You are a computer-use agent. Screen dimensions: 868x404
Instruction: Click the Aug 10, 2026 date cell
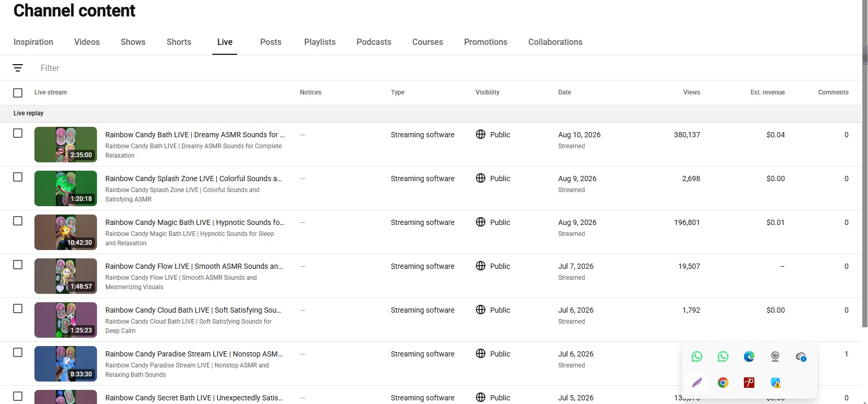coord(579,135)
